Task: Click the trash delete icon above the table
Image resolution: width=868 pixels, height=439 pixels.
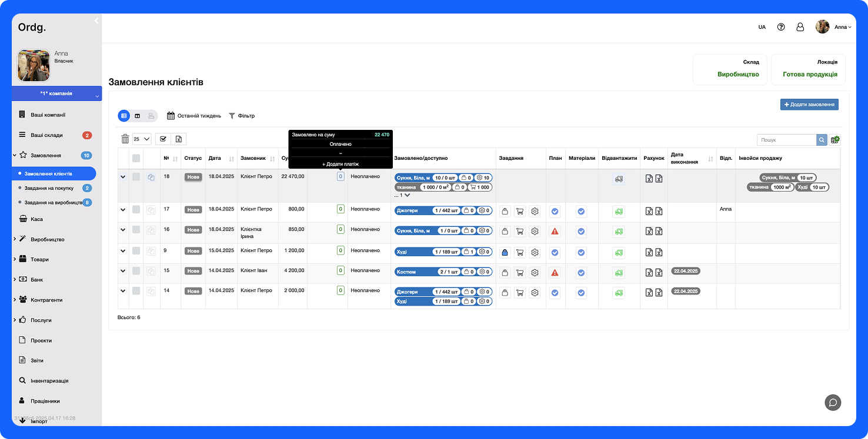Action: pos(125,139)
